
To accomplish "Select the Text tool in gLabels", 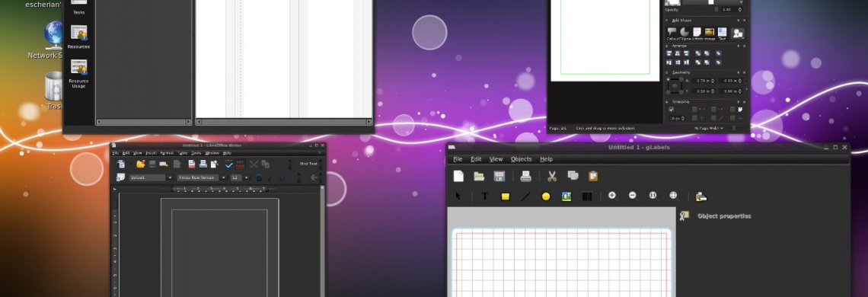I will pos(484,196).
